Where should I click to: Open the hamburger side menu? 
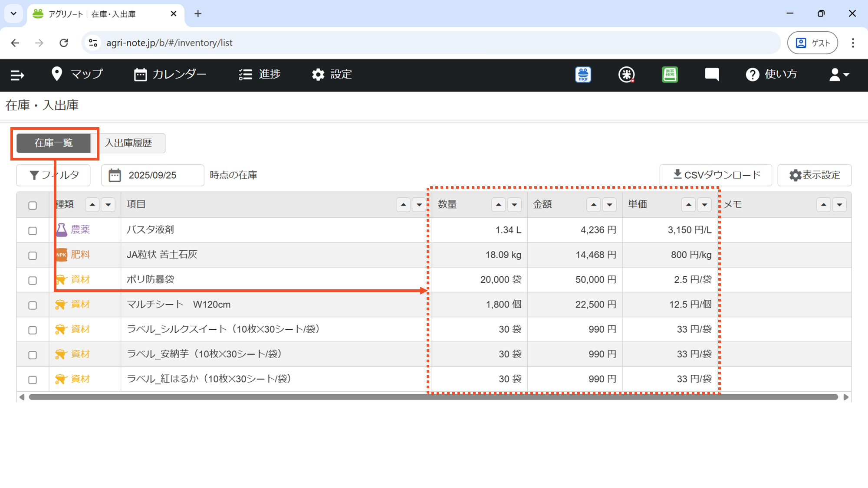tap(17, 75)
